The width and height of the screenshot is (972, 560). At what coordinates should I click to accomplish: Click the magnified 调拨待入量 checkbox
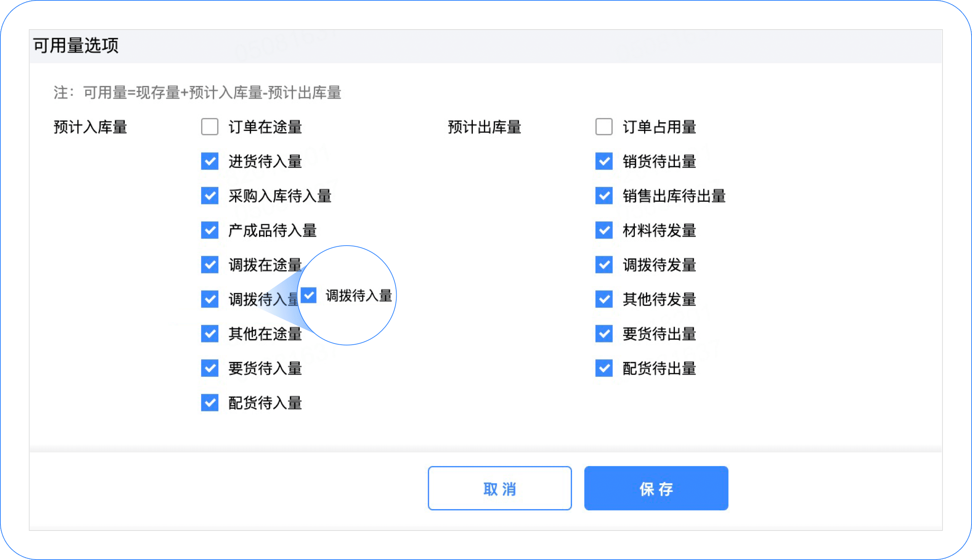(x=308, y=295)
